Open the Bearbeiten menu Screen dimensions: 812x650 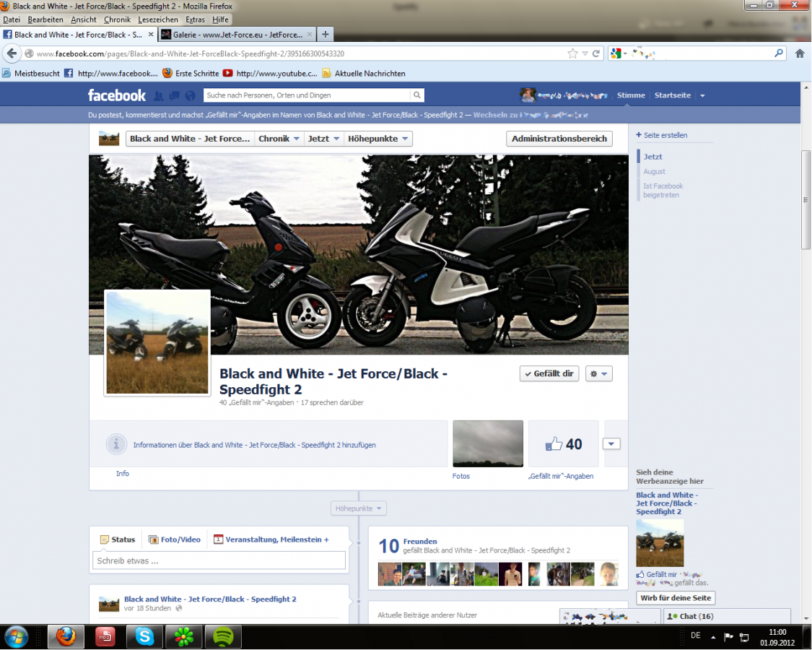pos(45,19)
